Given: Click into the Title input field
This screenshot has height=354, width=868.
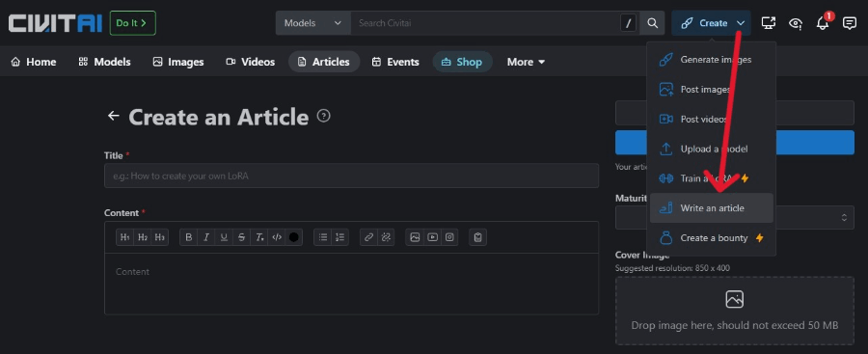Looking at the screenshot, I should coord(351,176).
